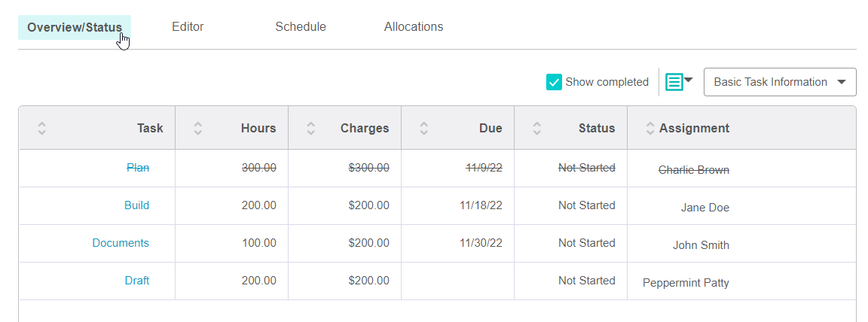The height and width of the screenshot is (322, 868).
Task: Sort by the Task column sort icon
Action: pos(42,129)
